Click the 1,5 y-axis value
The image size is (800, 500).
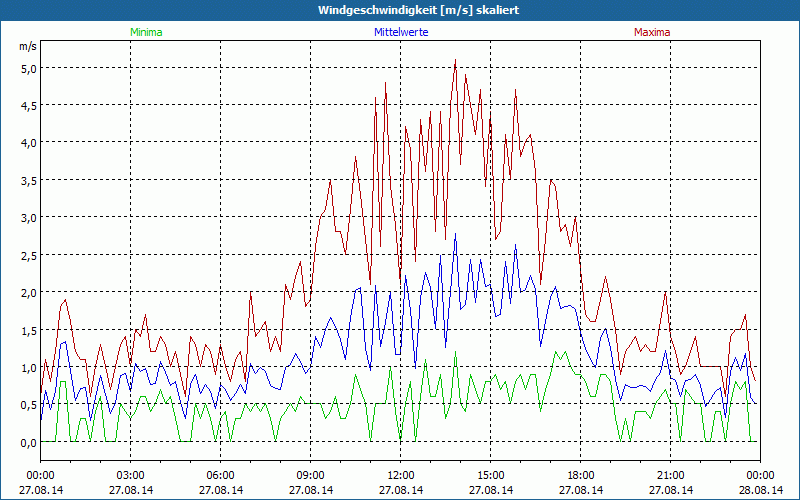click(29, 330)
